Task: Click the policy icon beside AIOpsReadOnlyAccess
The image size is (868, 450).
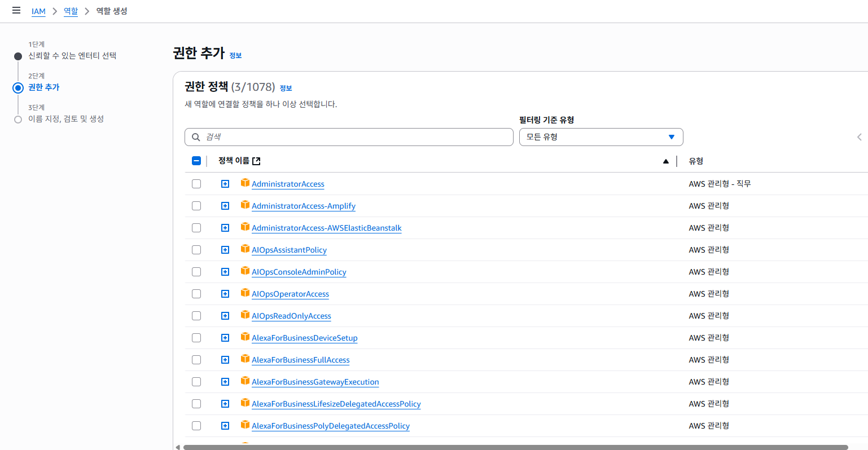Action: [245, 315]
